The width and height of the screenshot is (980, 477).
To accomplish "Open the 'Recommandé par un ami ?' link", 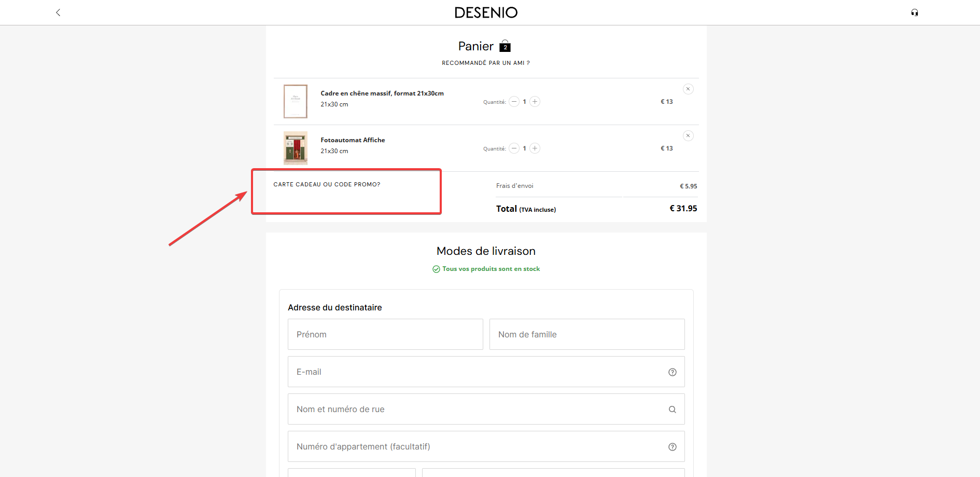I will click(486, 63).
